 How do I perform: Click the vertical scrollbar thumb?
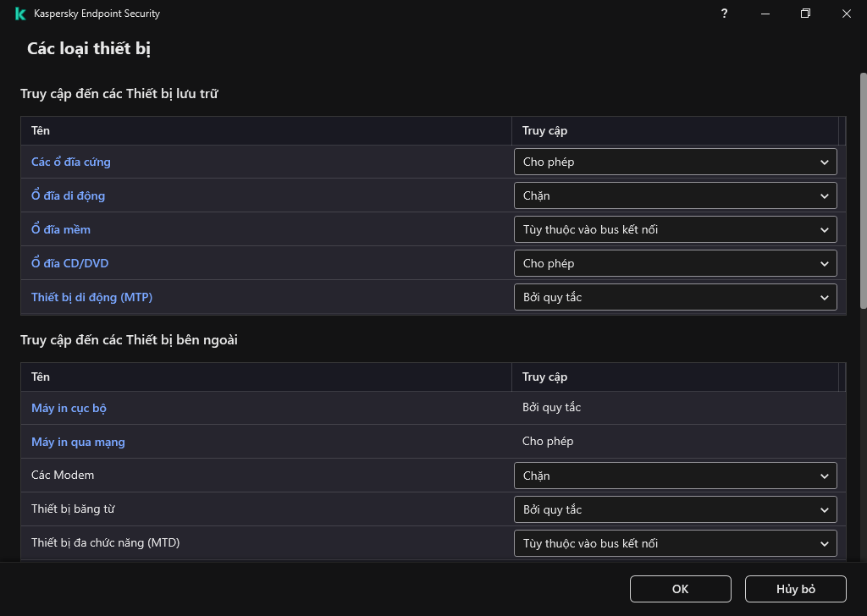click(863, 190)
